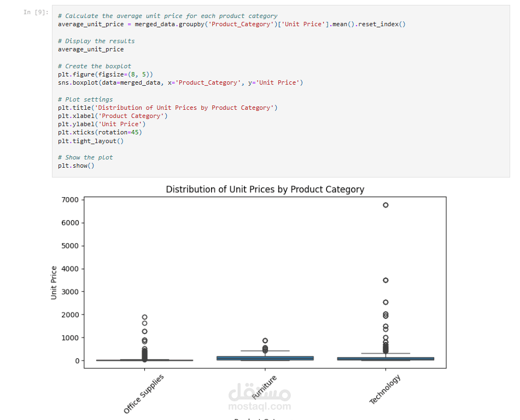Click the sns.boxplot code line
The width and height of the screenshot is (520, 420).
point(180,82)
